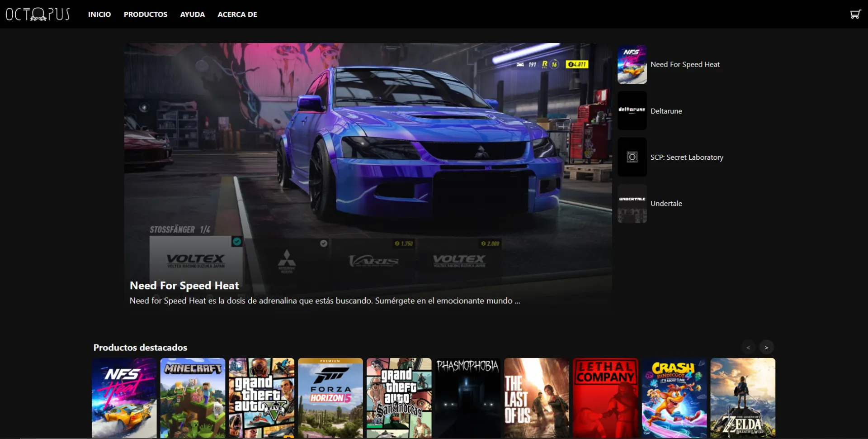Select the Deltarune sidebar thumbnail
This screenshot has width=868, height=439.
(632, 111)
